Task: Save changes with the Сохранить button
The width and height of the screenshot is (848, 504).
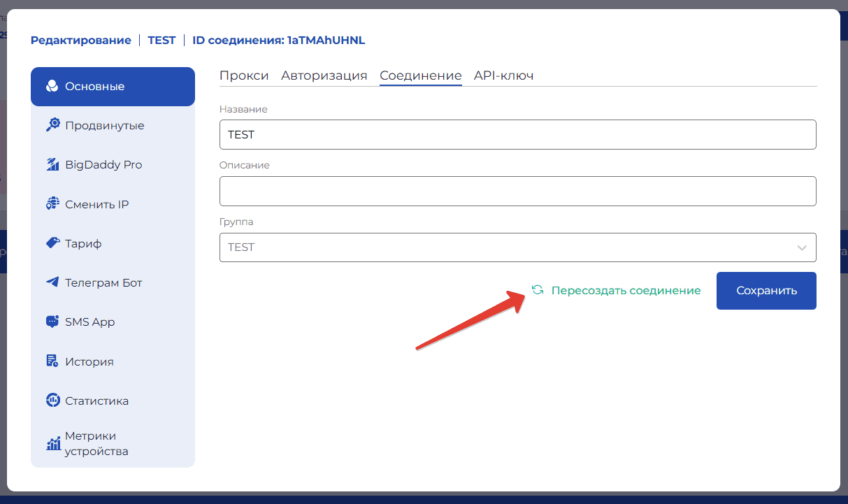Action: pos(766,291)
